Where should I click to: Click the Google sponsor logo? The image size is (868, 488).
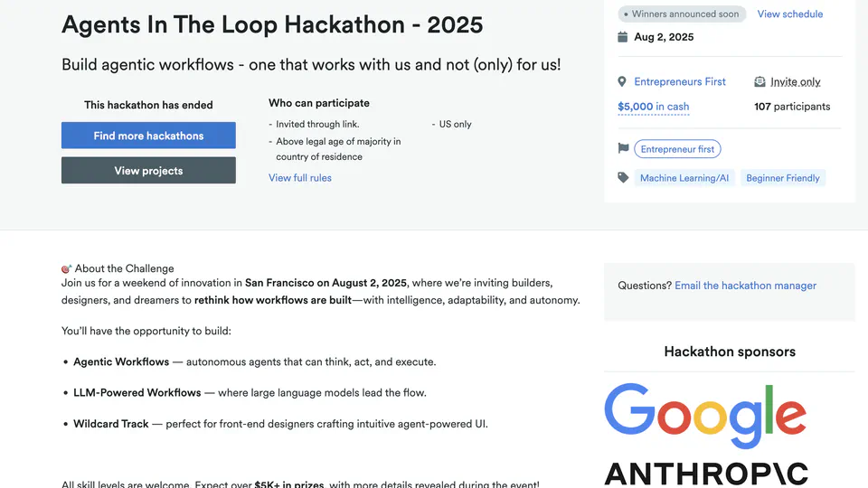pyautogui.click(x=705, y=416)
